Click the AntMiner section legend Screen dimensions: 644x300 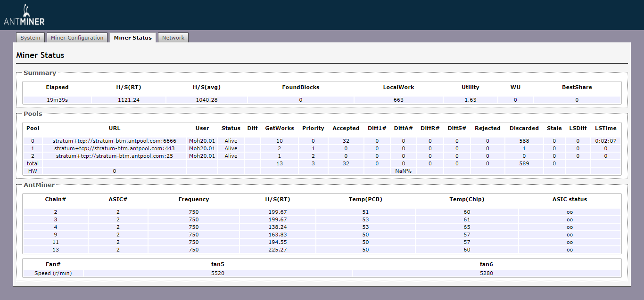[39, 185]
